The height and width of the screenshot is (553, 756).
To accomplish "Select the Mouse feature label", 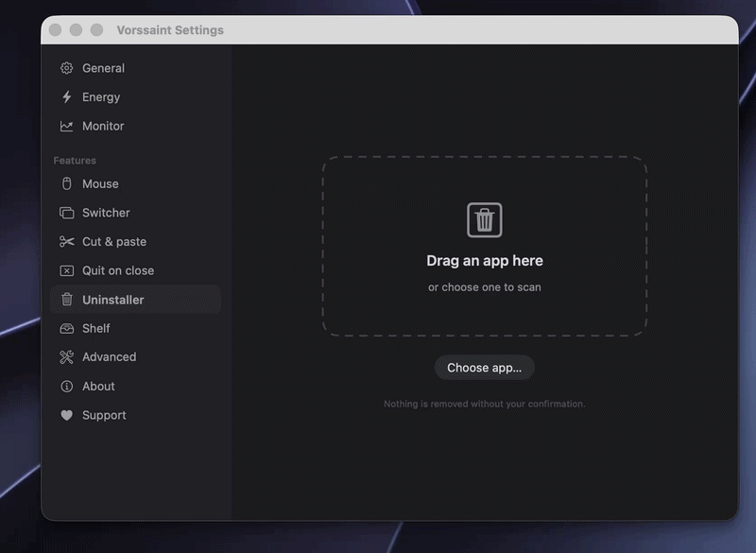I will (x=100, y=183).
